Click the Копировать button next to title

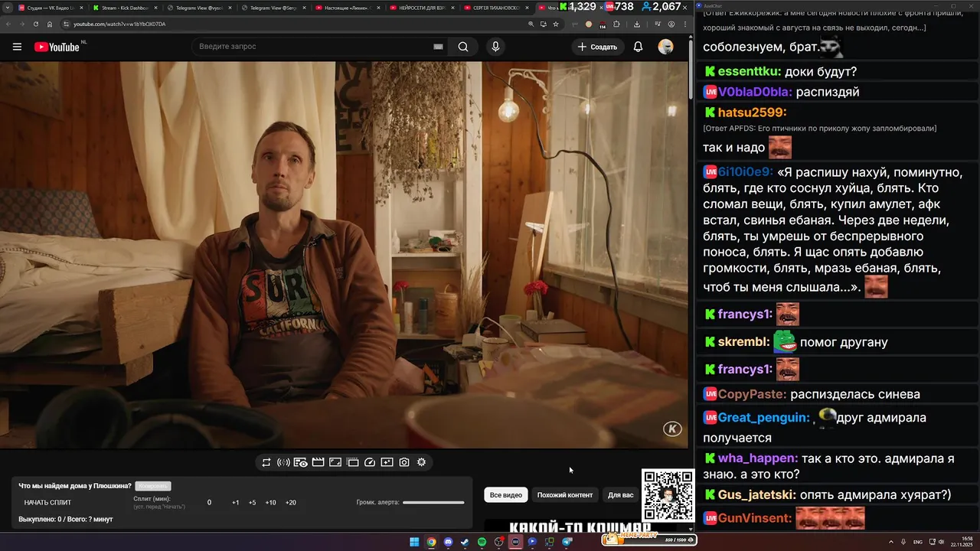(x=153, y=486)
